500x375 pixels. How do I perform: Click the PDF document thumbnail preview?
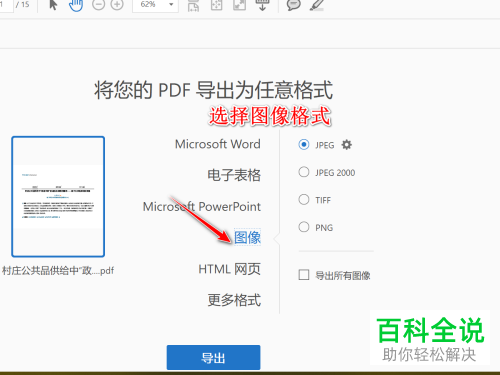pyautogui.click(x=58, y=197)
